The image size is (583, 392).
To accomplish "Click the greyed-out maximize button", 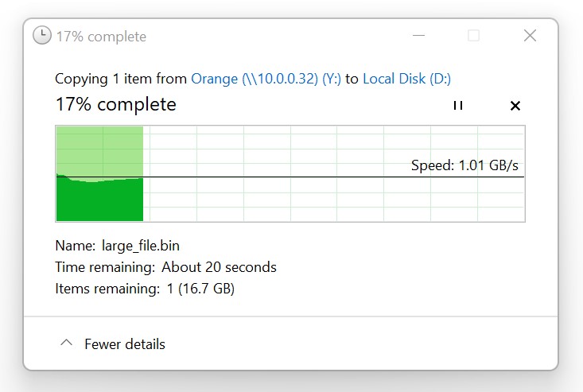I will (x=473, y=36).
